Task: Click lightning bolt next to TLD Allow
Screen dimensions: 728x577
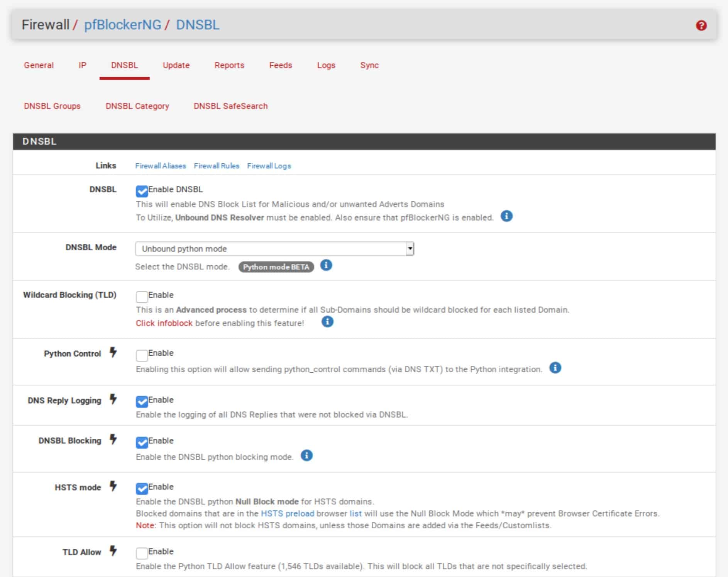Action: 113,551
